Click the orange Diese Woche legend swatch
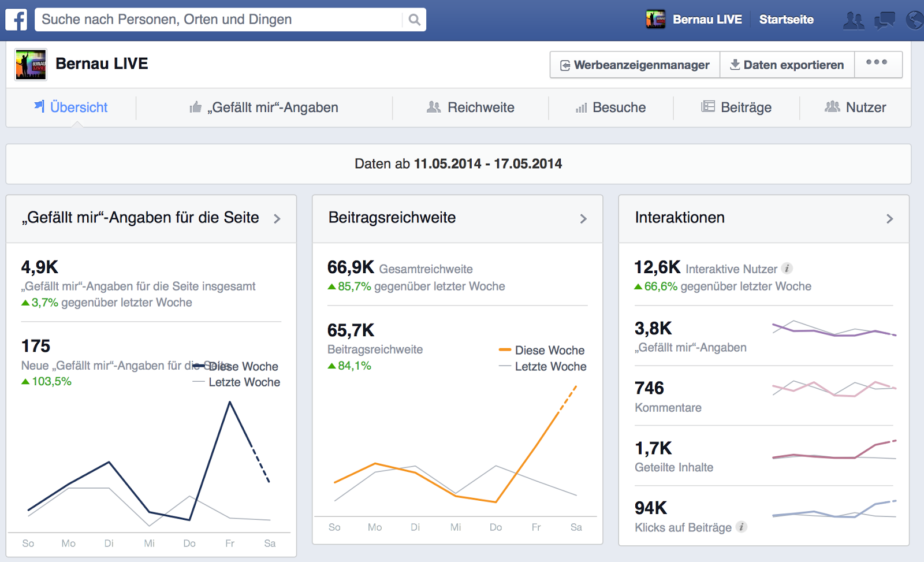This screenshot has height=562, width=924. pyautogui.click(x=505, y=349)
